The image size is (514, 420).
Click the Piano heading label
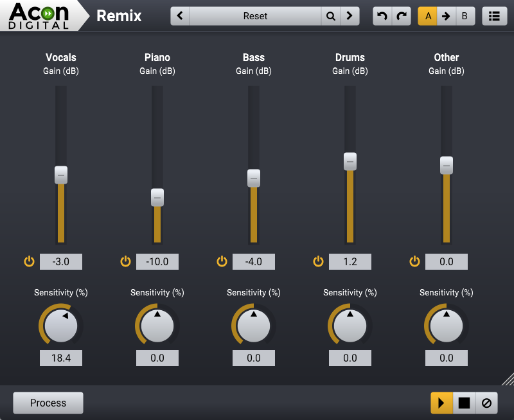coord(157,57)
